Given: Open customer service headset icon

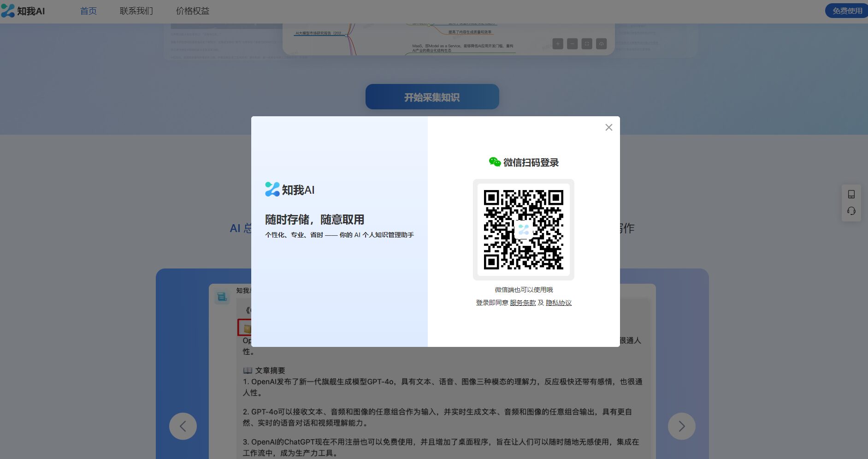Looking at the screenshot, I should [851, 211].
